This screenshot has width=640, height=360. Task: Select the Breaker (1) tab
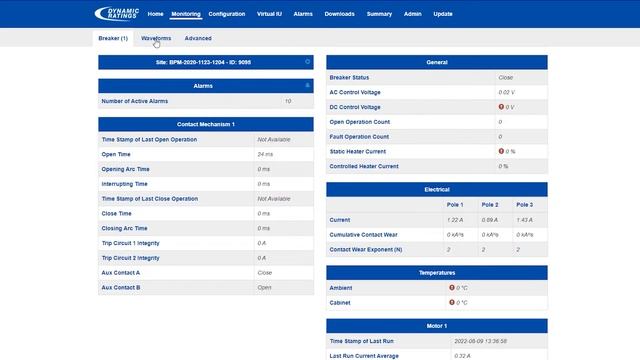[x=113, y=38]
